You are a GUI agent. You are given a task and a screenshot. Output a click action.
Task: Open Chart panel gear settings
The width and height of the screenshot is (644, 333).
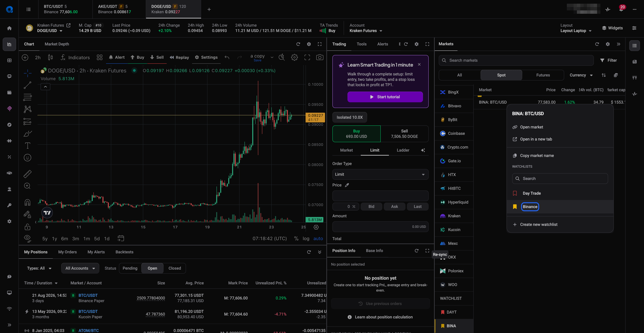click(x=309, y=44)
